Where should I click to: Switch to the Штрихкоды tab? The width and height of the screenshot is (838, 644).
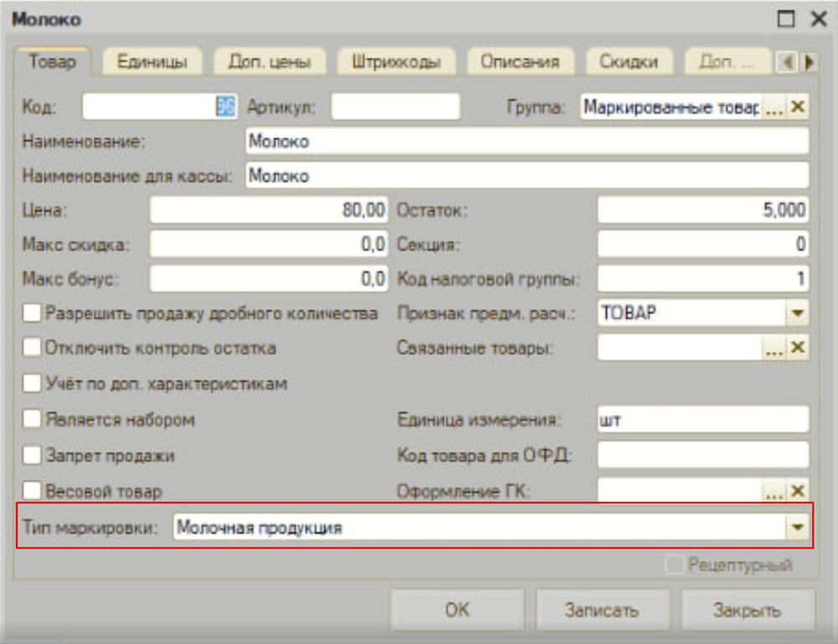396,62
